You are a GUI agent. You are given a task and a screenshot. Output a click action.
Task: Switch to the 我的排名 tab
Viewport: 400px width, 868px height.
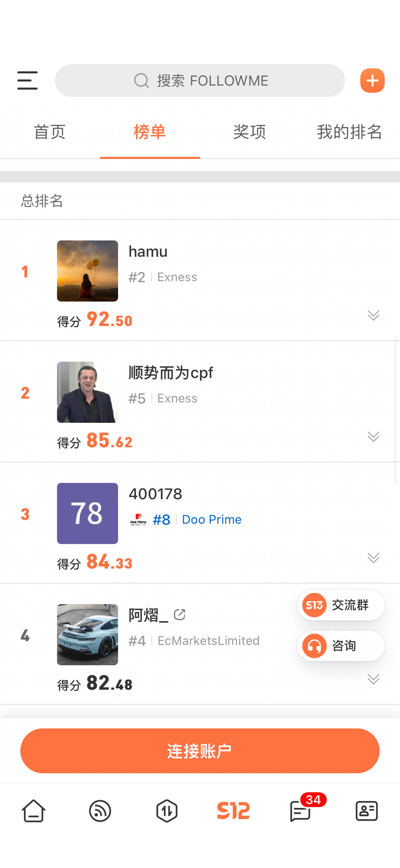pos(349,132)
